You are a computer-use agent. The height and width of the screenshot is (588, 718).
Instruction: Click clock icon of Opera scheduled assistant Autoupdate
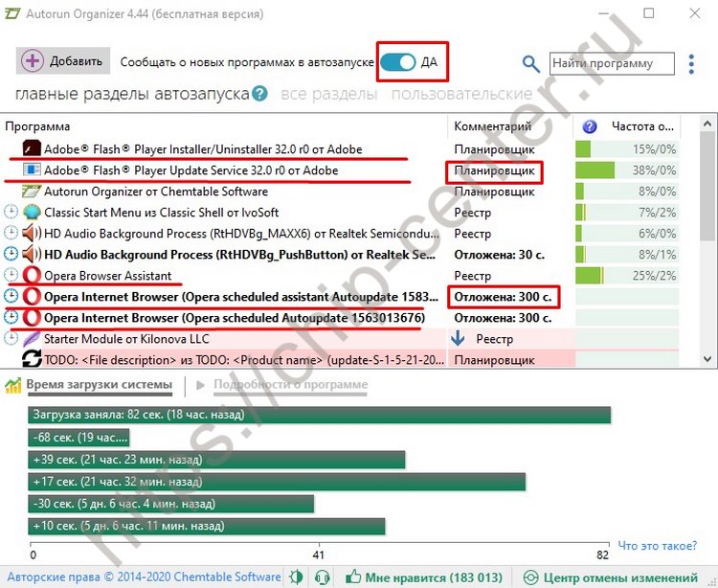[x=11, y=296]
